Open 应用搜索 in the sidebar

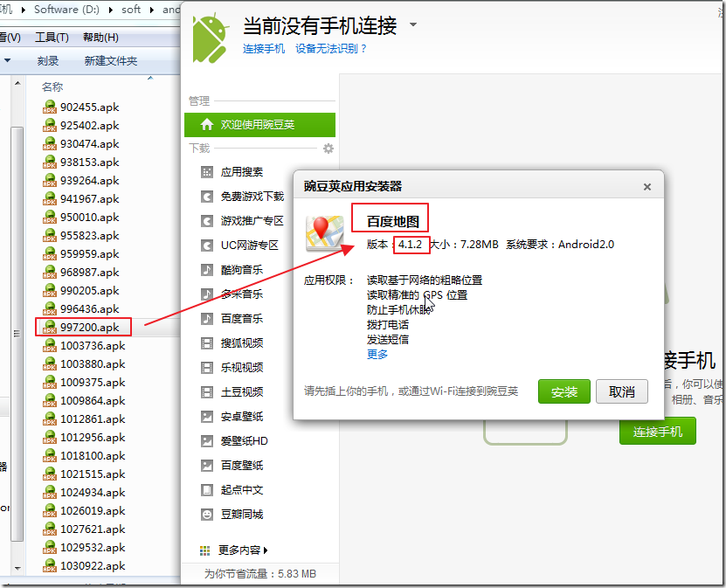(x=242, y=172)
